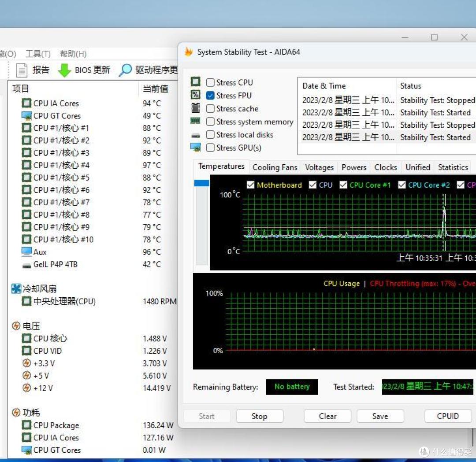Click the disk icon beside Stress local disks
The image size is (476, 462).
pos(196,136)
